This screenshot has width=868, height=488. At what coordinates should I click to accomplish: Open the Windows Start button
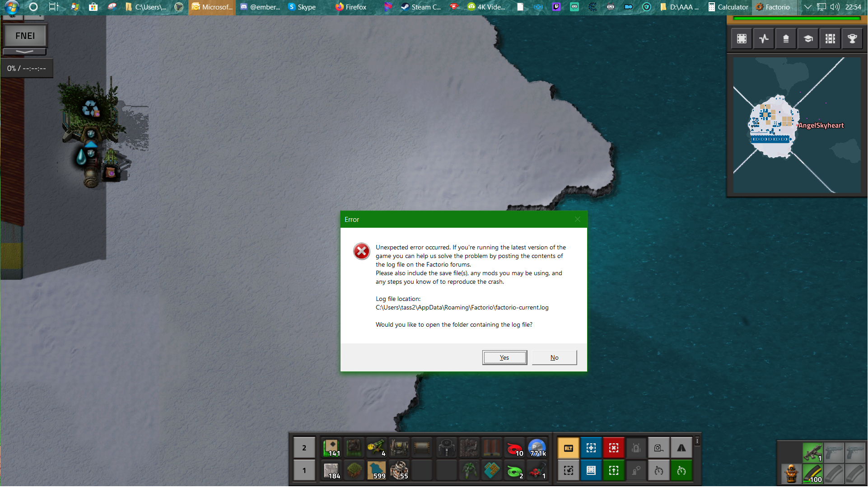11,7
